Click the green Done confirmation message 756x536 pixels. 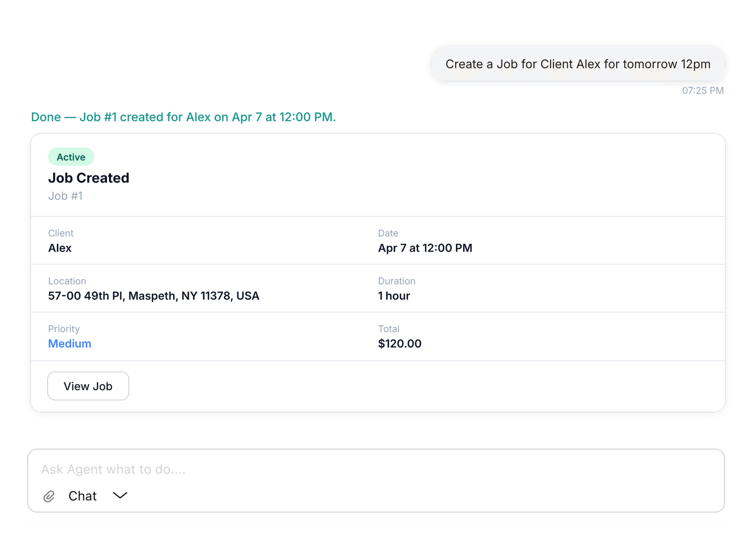tap(183, 117)
